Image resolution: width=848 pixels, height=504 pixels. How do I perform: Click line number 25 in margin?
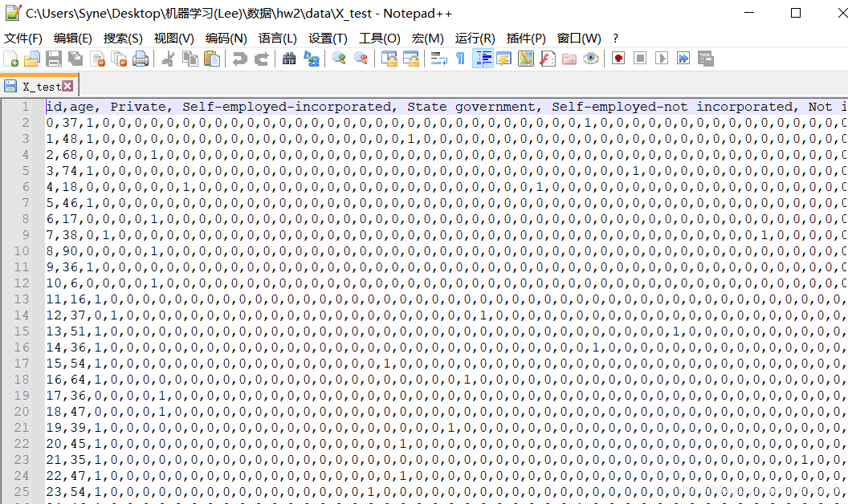tap(22, 492)
